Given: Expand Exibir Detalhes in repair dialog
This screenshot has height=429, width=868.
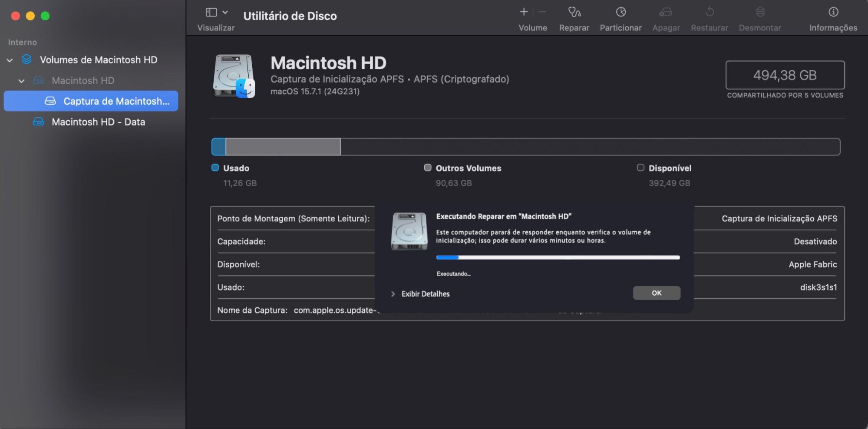Looking at the screenshot, I should (393, 294).
